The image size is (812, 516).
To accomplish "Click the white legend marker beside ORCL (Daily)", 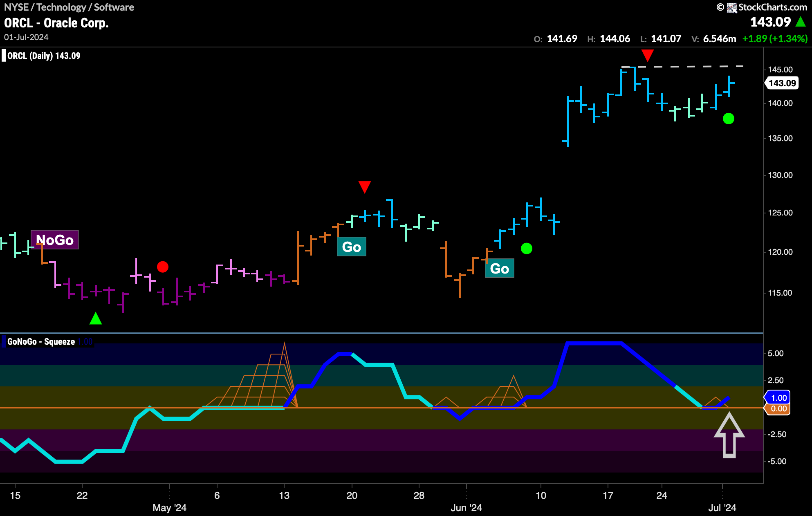I will coord(4,56).
